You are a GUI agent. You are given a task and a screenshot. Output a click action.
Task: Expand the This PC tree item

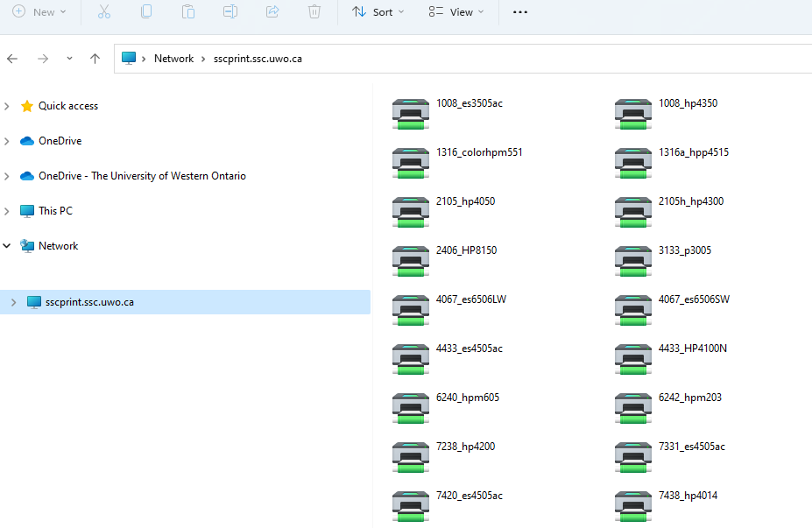point(7,210)
